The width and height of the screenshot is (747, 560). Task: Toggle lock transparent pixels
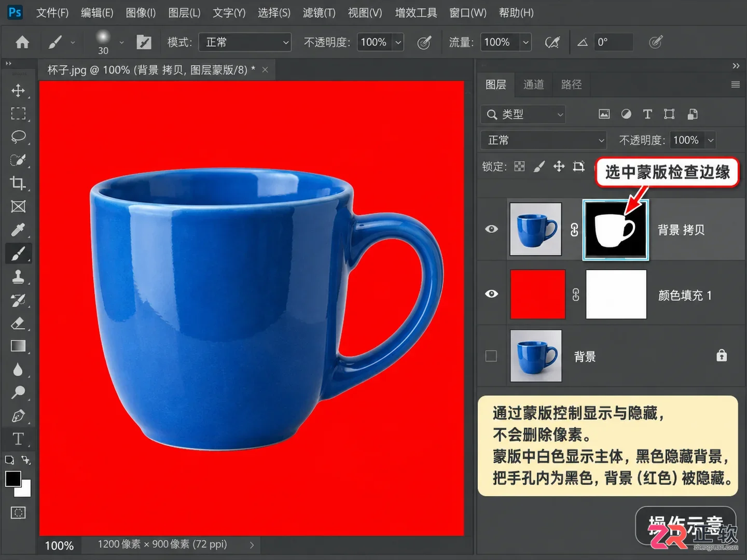click(x=519, y=166)
